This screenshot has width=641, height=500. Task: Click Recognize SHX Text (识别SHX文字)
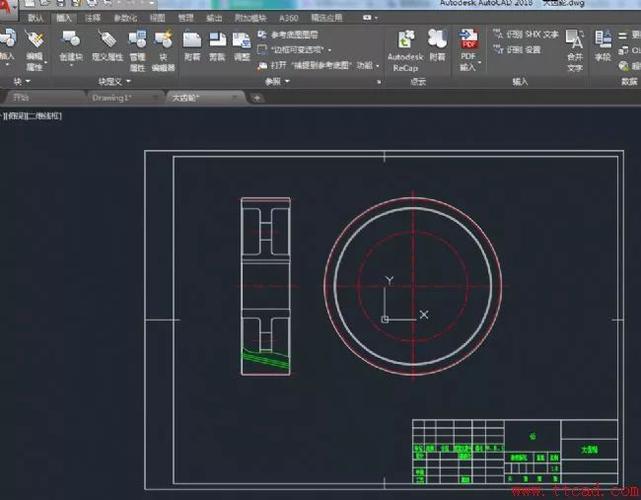(525, 35)
